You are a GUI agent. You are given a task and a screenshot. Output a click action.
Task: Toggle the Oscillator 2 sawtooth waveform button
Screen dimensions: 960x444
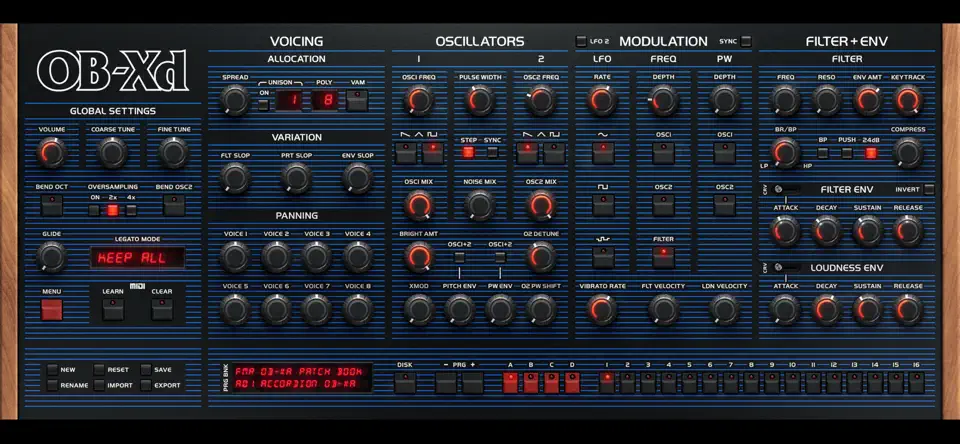coord(527,152)
